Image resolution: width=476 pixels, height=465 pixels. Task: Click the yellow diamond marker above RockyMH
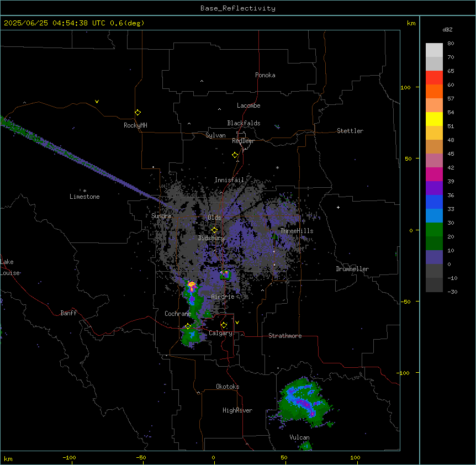pos(137,113)
